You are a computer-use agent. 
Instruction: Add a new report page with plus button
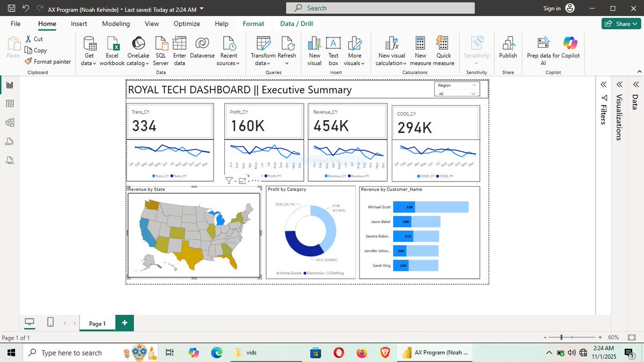pos(124,323)
